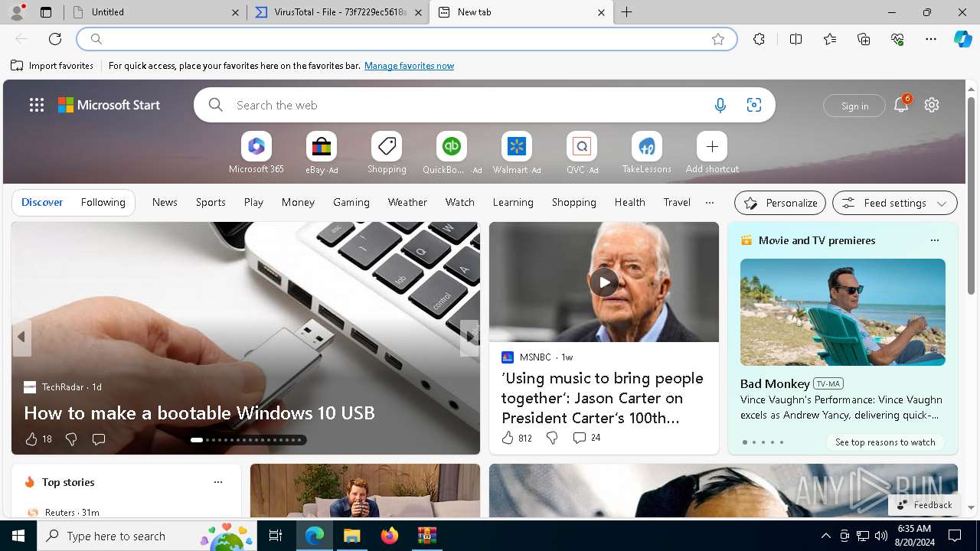Open Manage favorites now link
Image resolution: width=980 pixels, height=551 pixels.
409,66
